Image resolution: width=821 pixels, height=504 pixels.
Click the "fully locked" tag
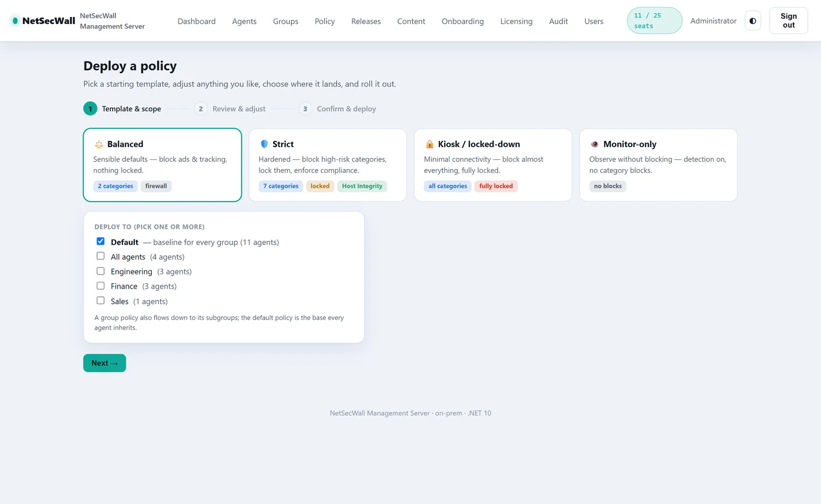tap(496, 186)
